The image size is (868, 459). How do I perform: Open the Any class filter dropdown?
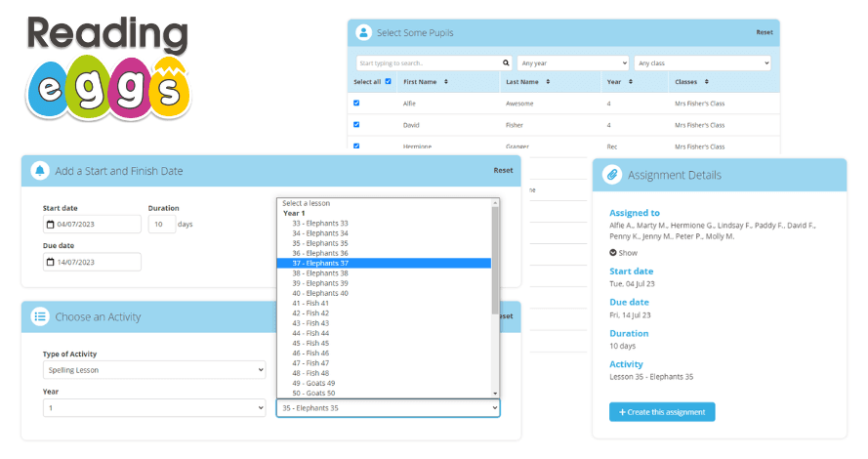pyautogui.click(x=702, y=63)
